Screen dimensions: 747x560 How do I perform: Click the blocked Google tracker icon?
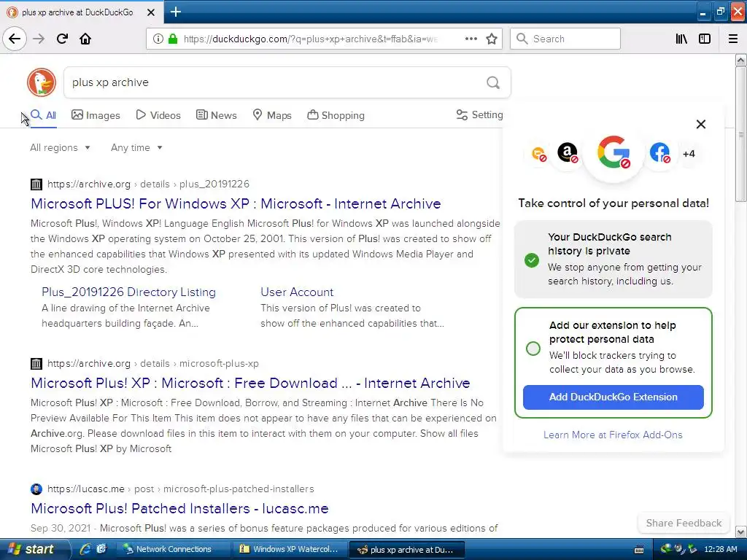pos(614,153)
